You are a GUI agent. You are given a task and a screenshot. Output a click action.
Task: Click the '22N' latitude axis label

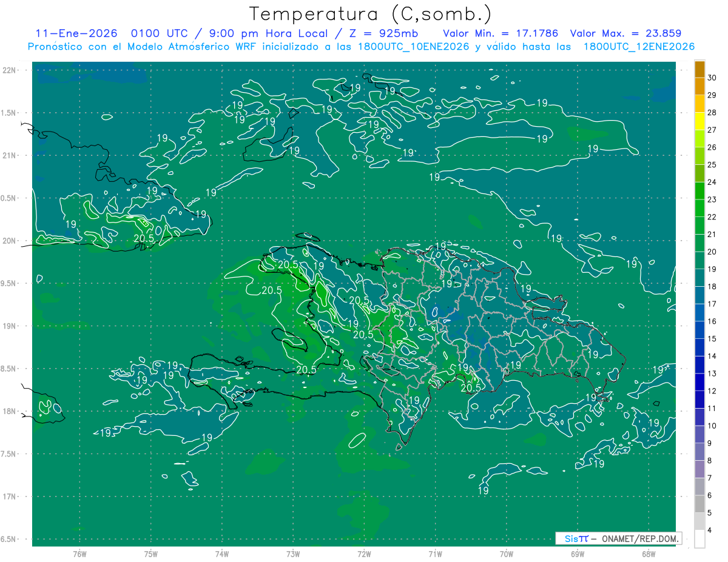10,70
